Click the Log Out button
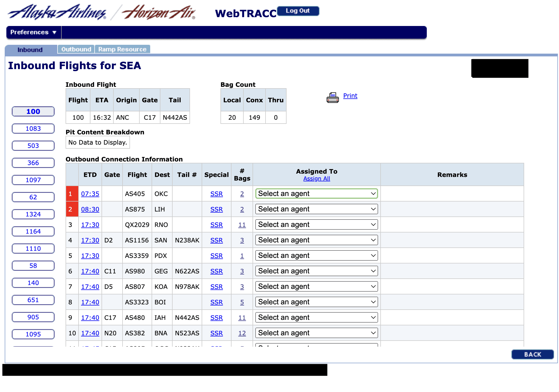 click(298, 11)
